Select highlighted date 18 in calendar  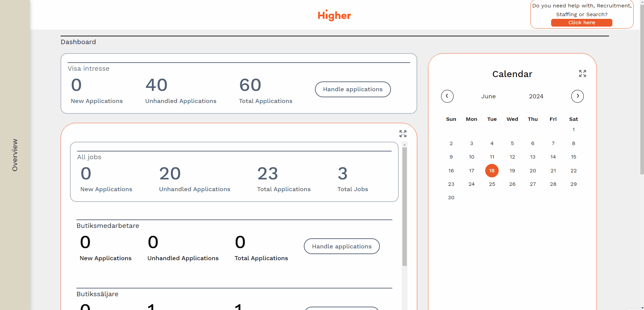tap(492, 171)
